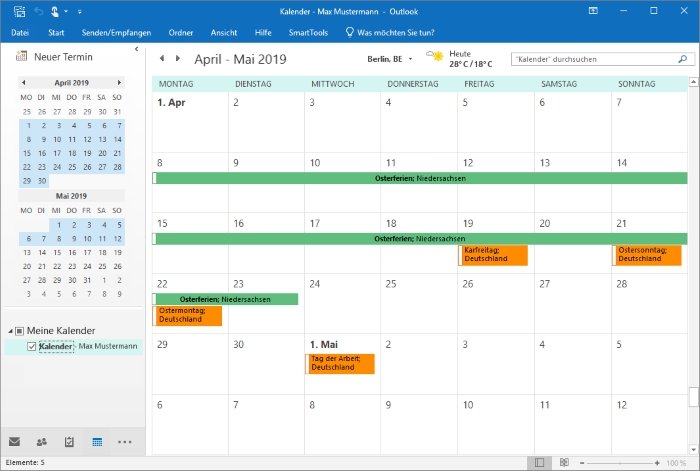Click the 100 % zoom level

point(676,463)
